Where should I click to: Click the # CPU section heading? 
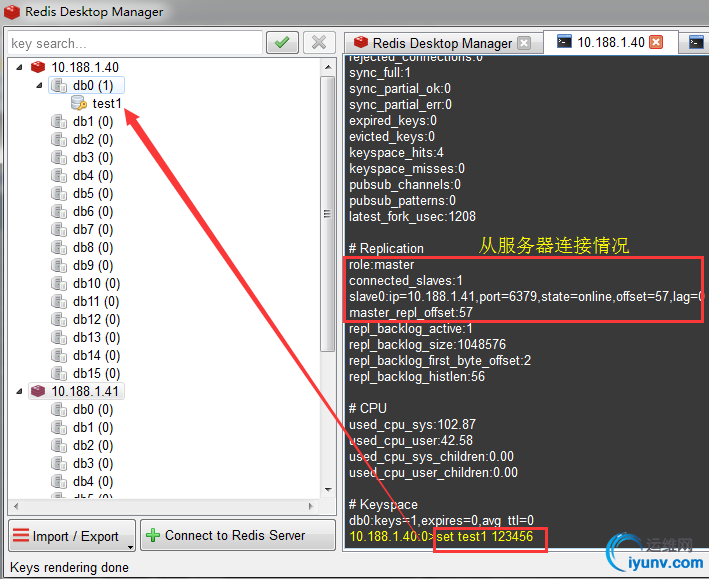pyautogui.click(x=368, y=408)
